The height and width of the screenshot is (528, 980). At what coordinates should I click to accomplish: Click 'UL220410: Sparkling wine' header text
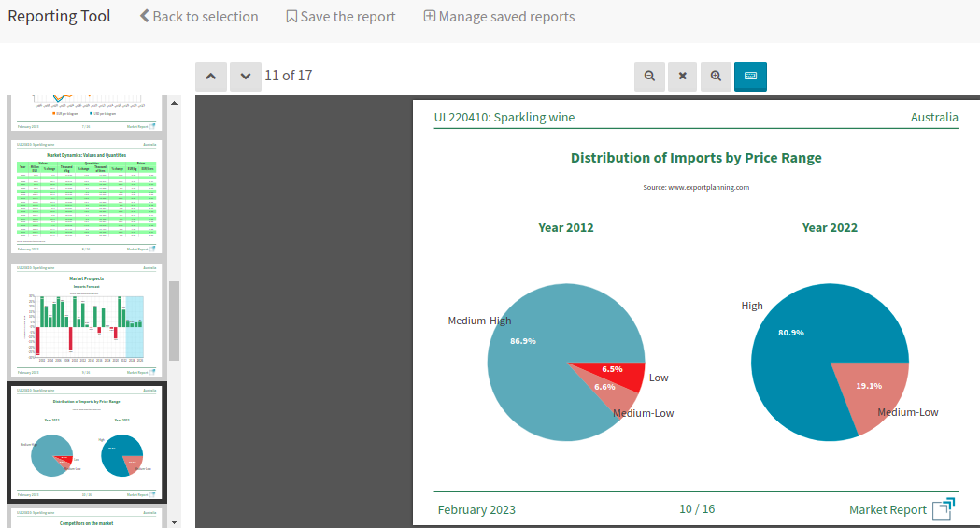[x=504, y=118]
